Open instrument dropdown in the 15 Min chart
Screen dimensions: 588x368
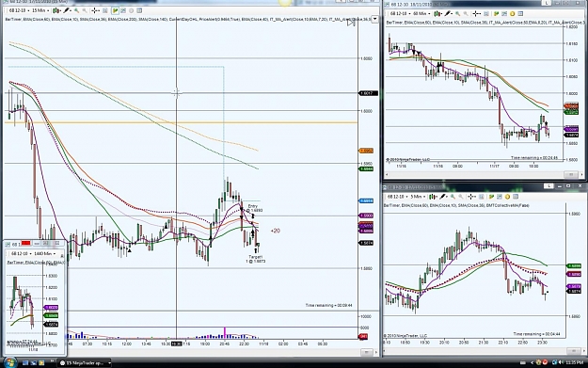(19, 10)
